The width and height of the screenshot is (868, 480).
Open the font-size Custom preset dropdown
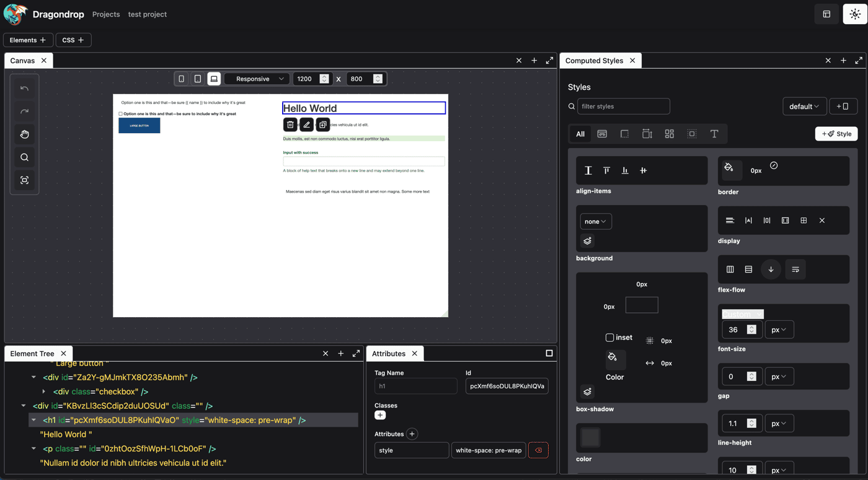tap(743, 314)
